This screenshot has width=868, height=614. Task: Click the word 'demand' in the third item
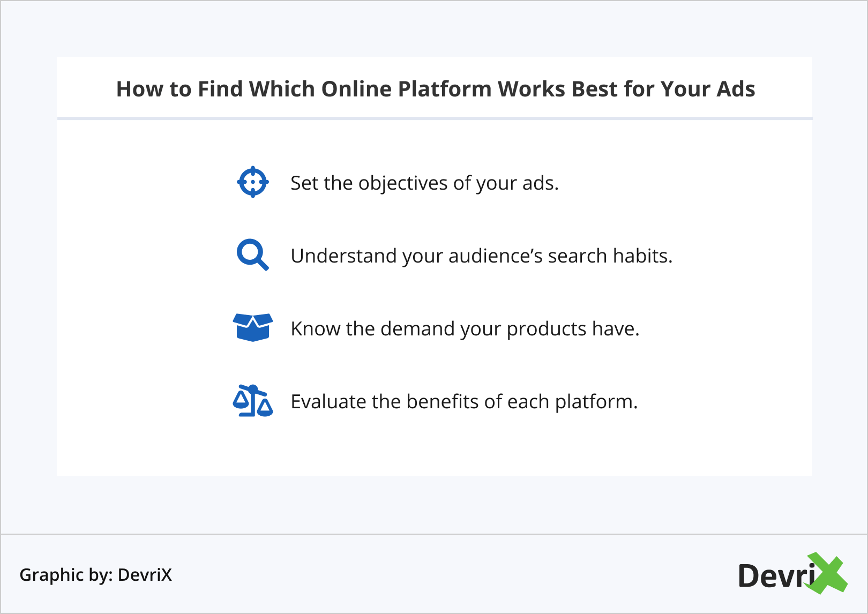tap(417, 329)
